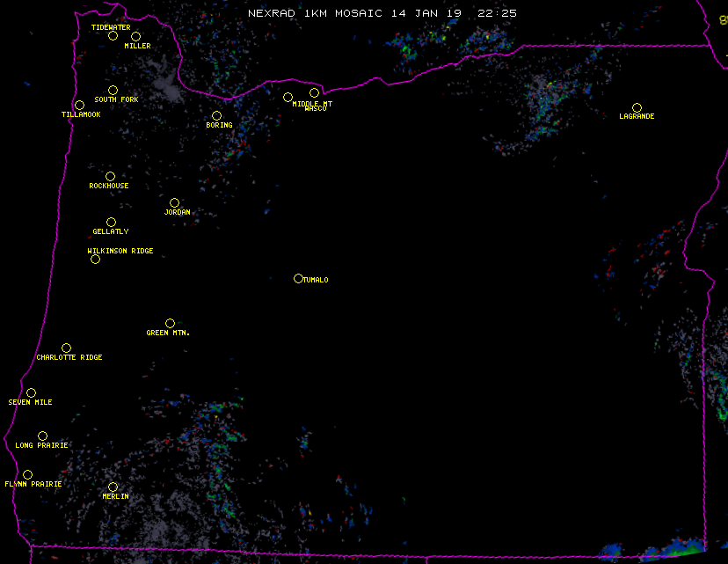The height and width of the screenshot is (564, 728).
Task: Select the Green Mtn. station circle
Action: (170, 324)
